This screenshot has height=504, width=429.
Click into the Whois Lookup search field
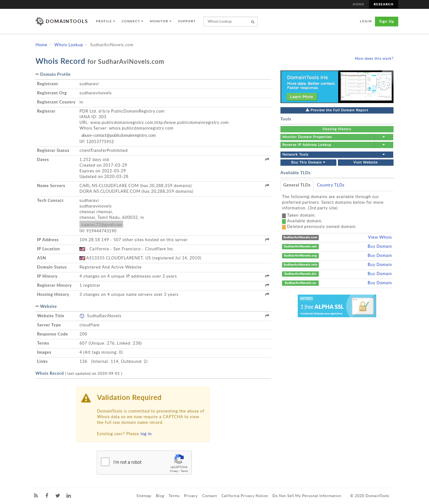coord(227,21)
